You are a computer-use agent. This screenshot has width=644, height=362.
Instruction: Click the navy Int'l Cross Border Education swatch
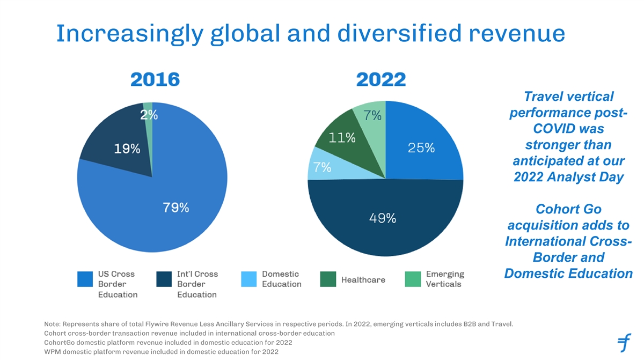(164, 279)
